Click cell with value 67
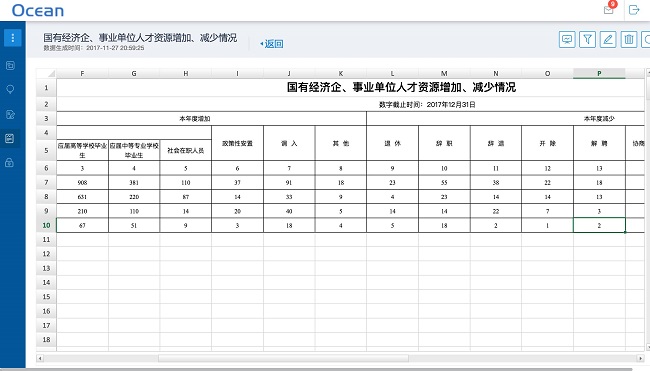Viewport: 650px width, 371px height. point(82,226)
